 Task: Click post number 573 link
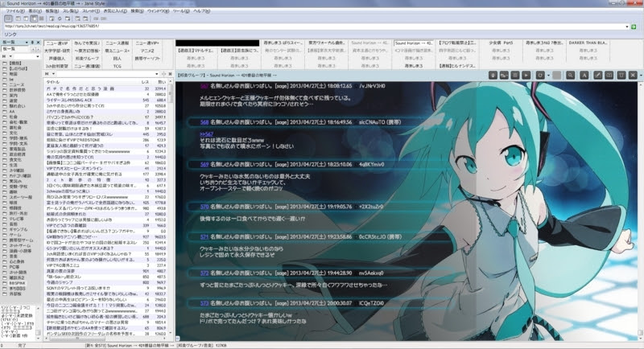click(204, 303)
